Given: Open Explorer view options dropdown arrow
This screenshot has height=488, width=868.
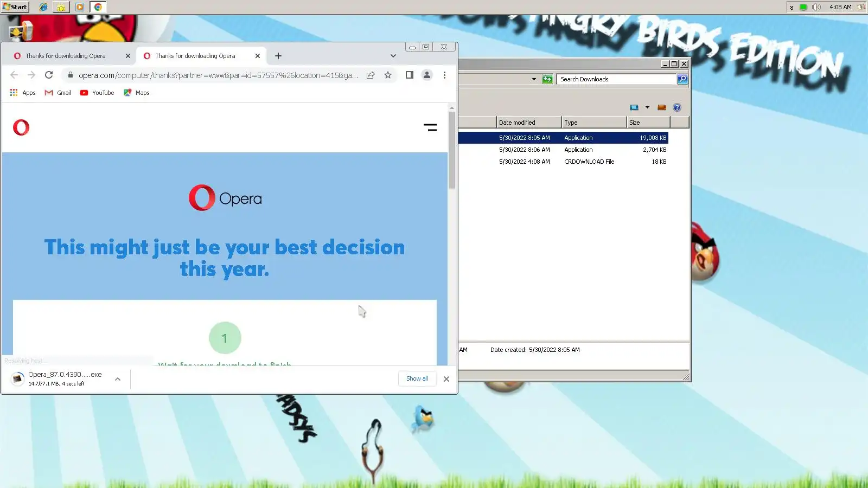Looking at the screenshot, I should [647, 107].
